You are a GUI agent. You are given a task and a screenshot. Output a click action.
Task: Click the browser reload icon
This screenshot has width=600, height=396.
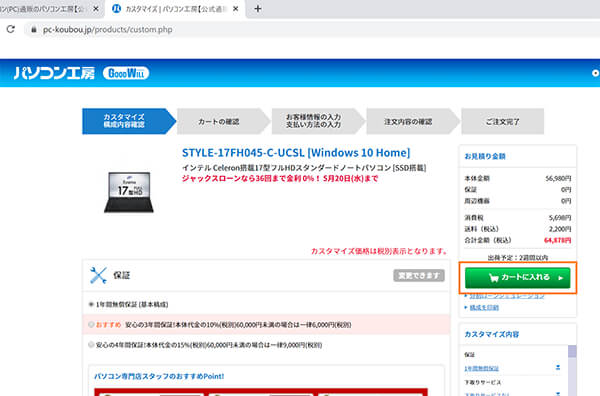tap(11, 29)
